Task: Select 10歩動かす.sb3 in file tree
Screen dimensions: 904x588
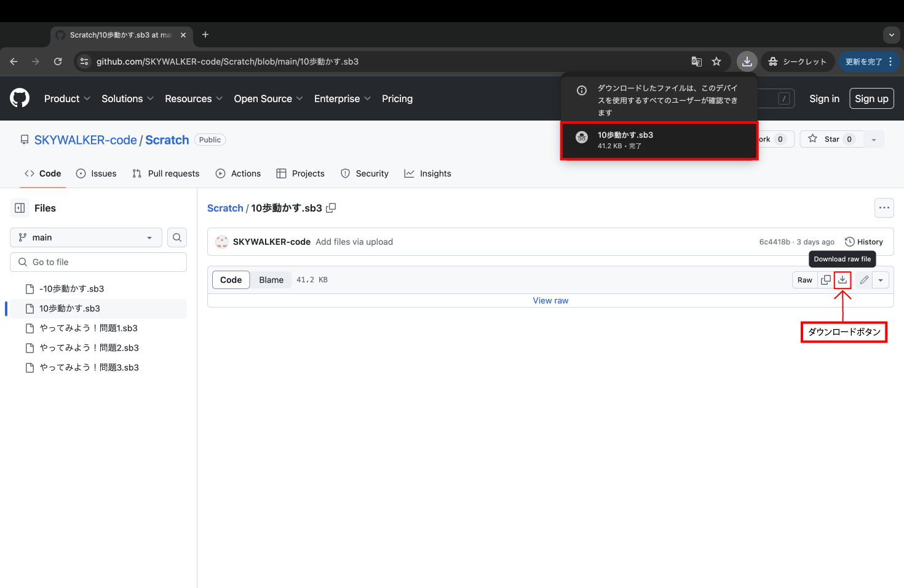Action: tap(98, 308)
